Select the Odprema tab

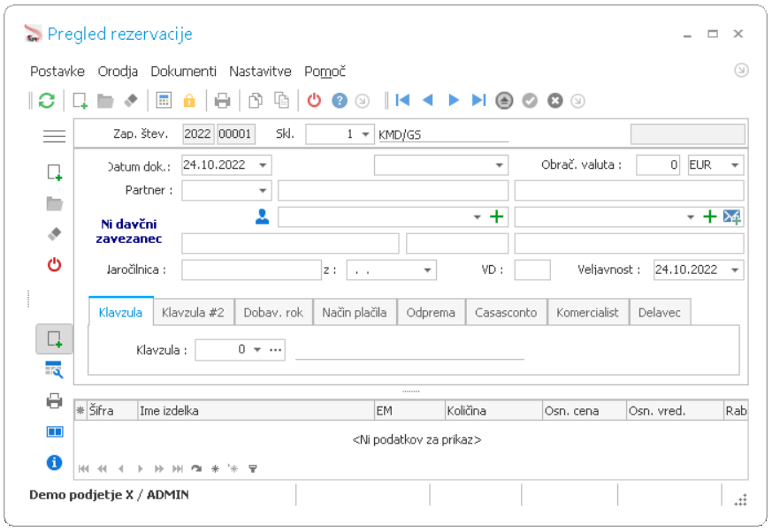[431, 313]
